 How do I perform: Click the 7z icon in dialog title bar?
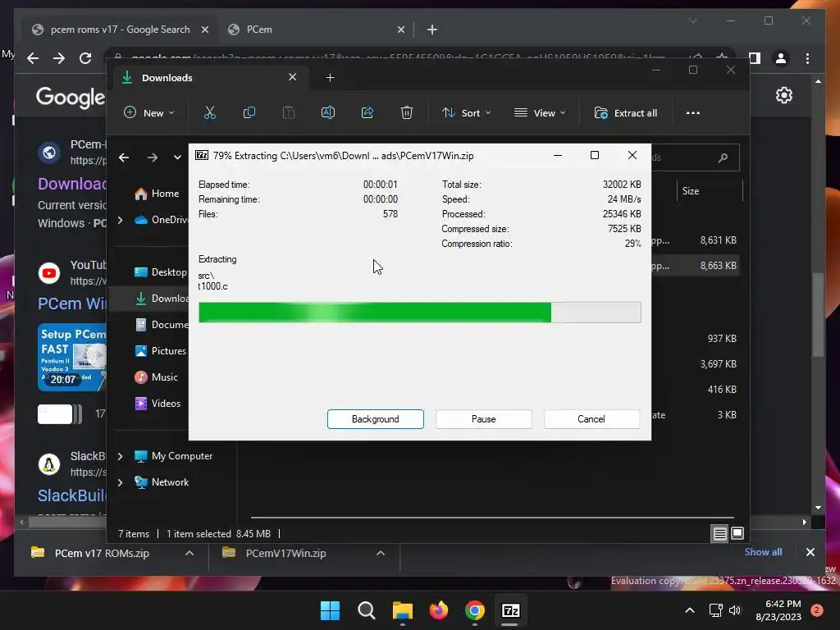pyautogui.click(x=202, y=155)
